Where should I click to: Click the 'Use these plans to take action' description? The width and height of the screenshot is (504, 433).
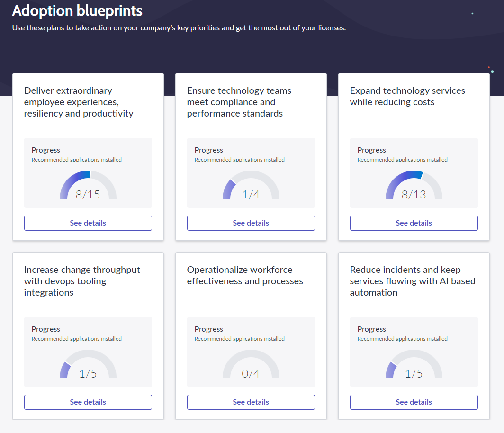click(x=179, y=28)
